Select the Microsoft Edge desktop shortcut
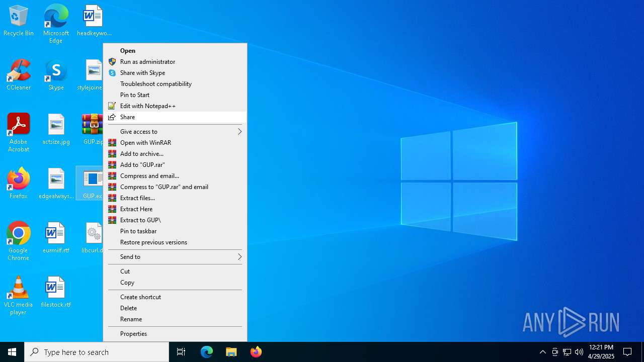644x362 pixels. point(56,24)
